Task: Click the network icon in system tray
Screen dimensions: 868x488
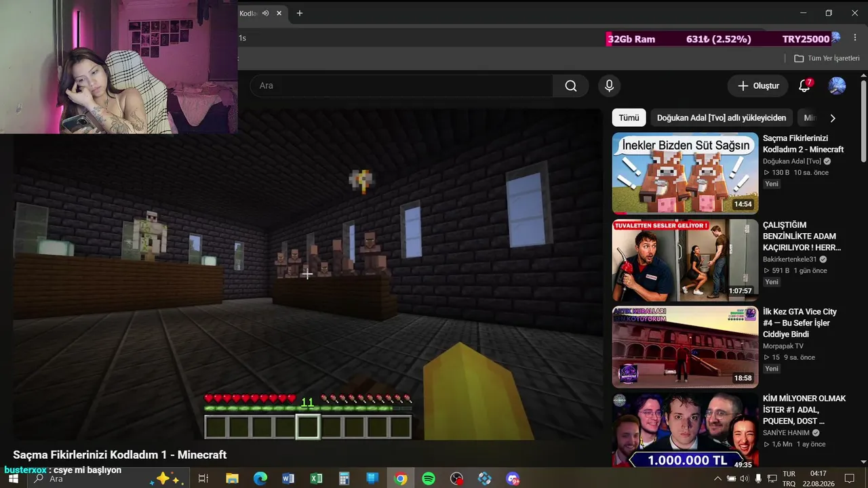Action: (x=772, y=479)
